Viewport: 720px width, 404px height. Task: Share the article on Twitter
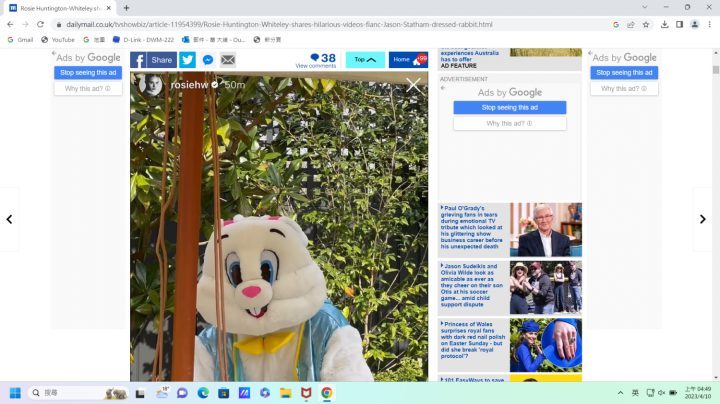(187, 60)
